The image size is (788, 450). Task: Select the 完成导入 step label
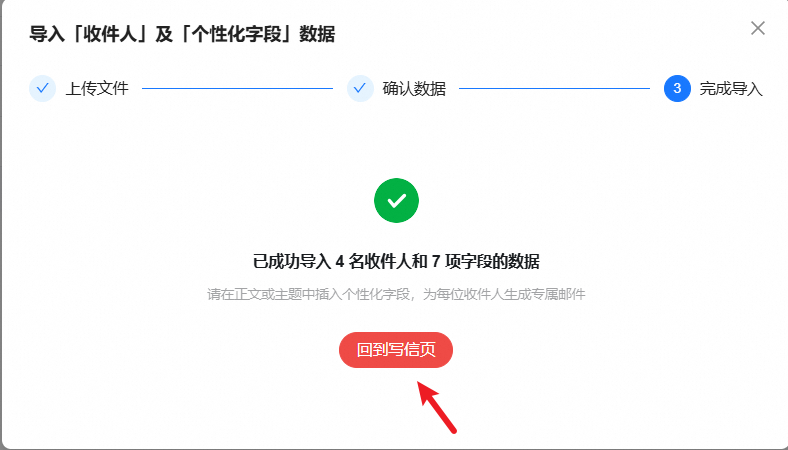coord(731,88)
